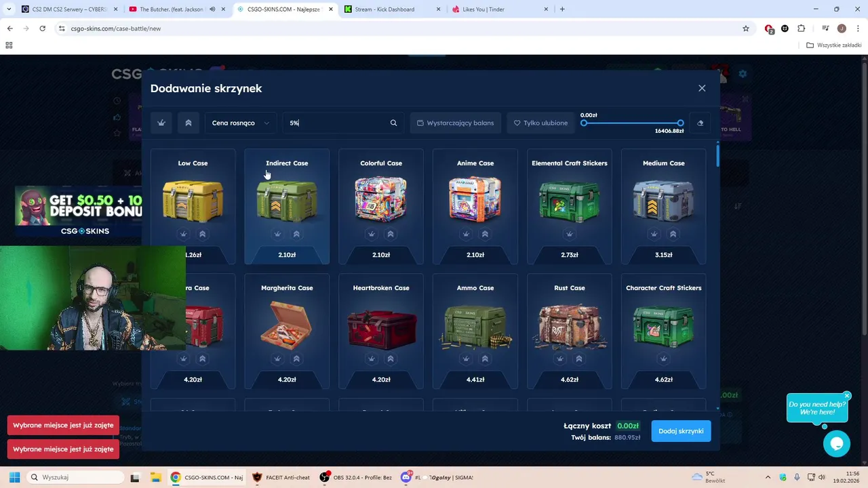Screen dimensions: 868x488
Task: Click the eraser reset filters icon
Action: pyautogui.click(x=700, y=123)
